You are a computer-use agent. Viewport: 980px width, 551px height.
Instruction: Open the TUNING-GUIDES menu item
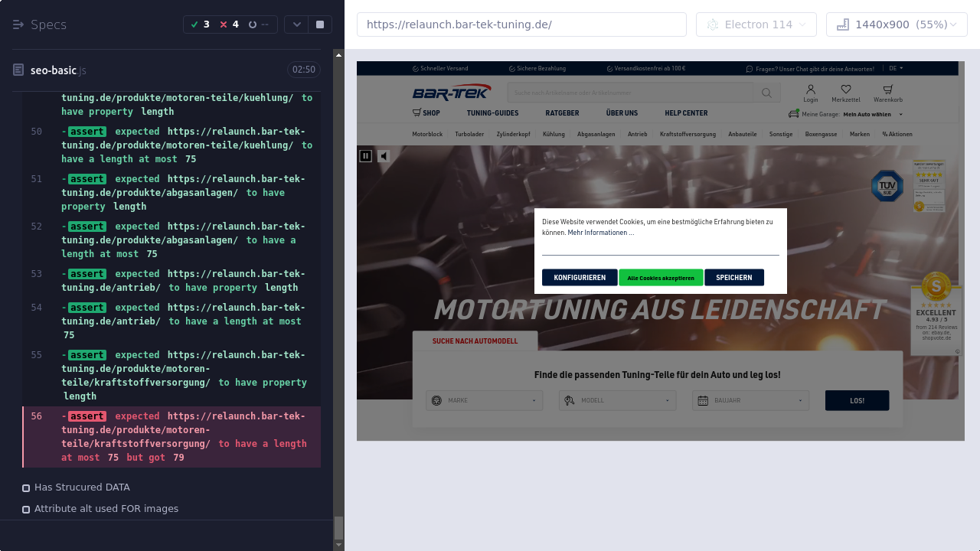tap(492, 113)
